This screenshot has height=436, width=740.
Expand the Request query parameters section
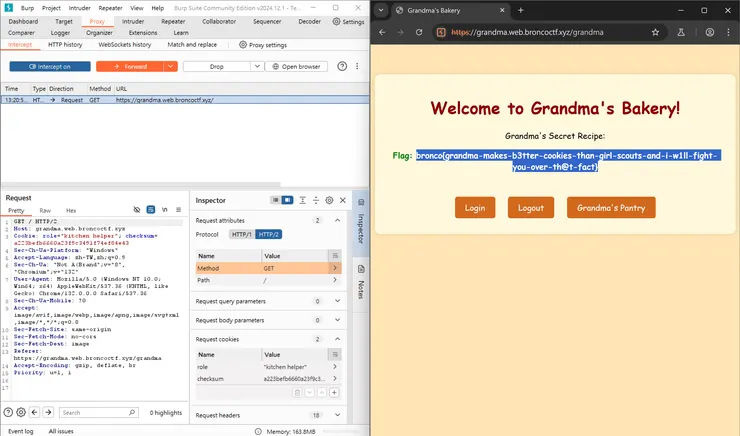[x=334, y=300]
